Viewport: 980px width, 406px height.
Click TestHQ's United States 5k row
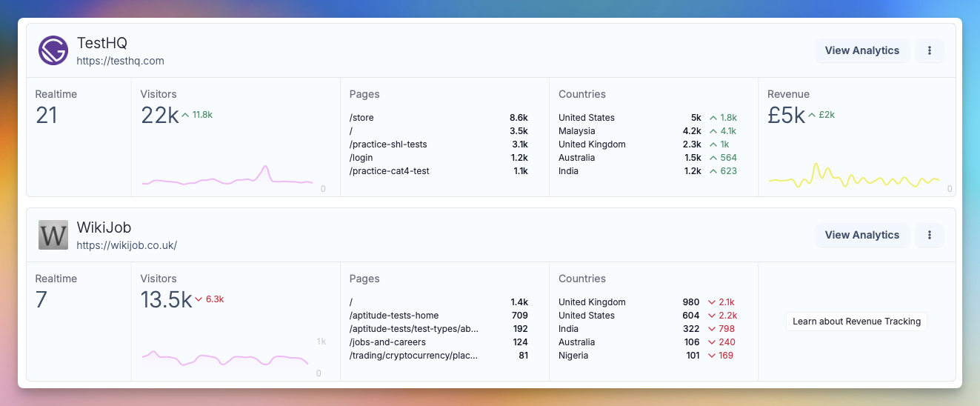point(647,118)
